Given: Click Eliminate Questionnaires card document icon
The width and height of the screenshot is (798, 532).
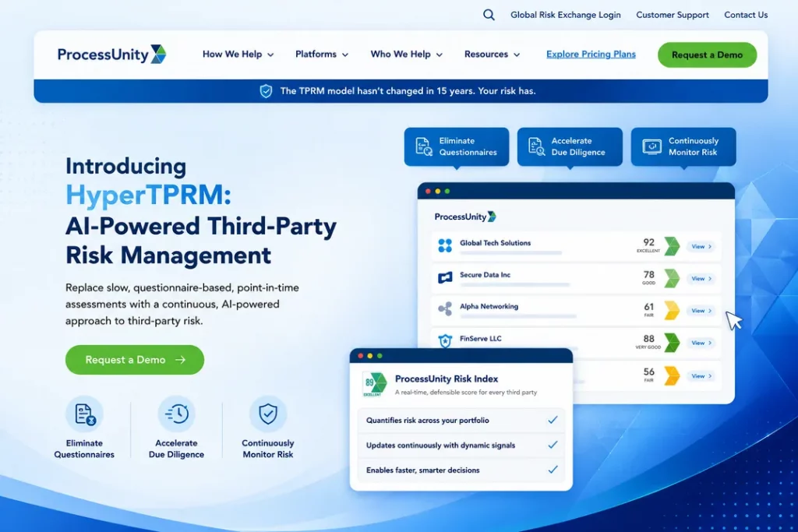Looking at the screenshot, I should click(x=423, y=146).
